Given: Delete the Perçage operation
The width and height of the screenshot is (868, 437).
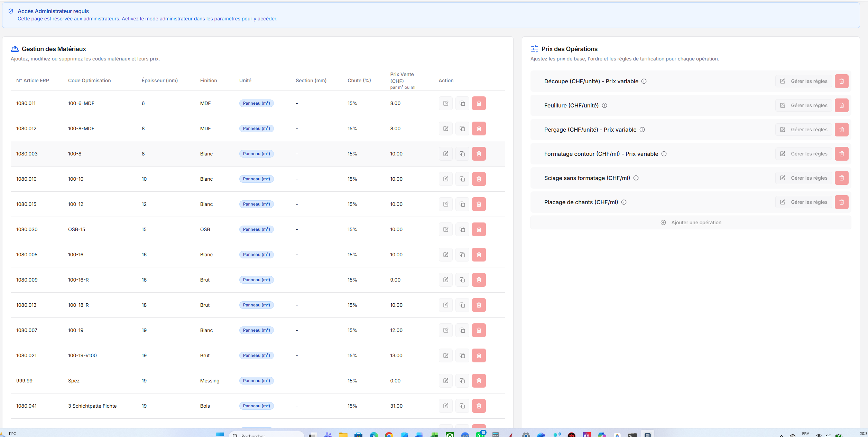Looking at the screenshot, I should point(842,130).
